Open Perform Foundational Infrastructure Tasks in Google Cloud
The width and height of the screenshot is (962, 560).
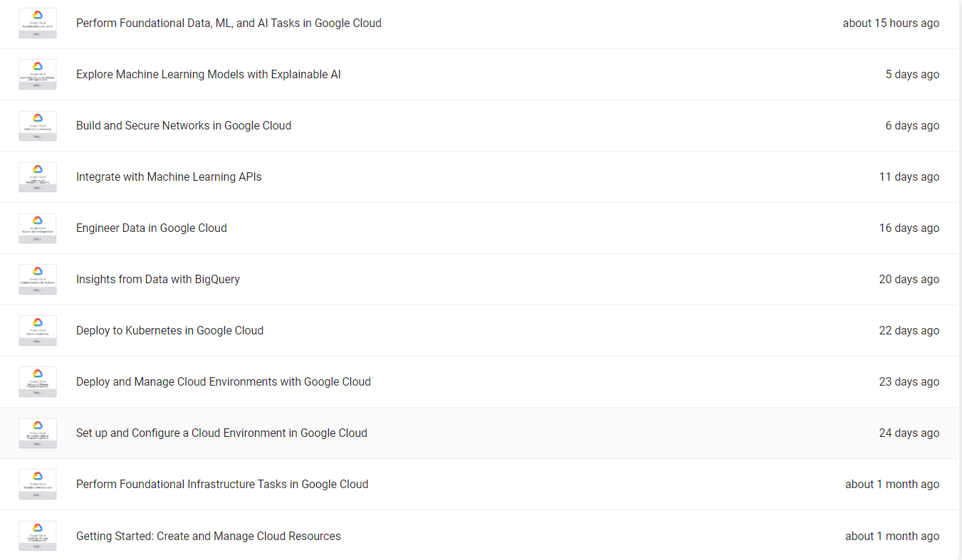[x=222, y=485]
